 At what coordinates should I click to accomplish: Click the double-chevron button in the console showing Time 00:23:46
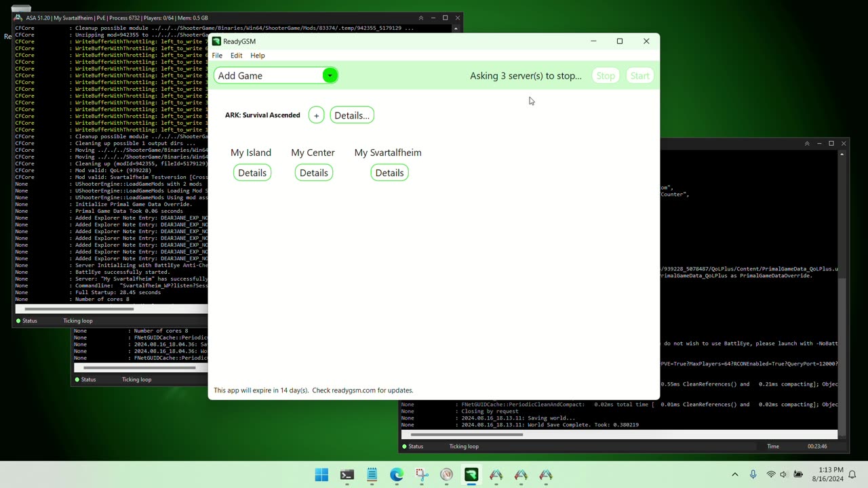tap(807, 144)
